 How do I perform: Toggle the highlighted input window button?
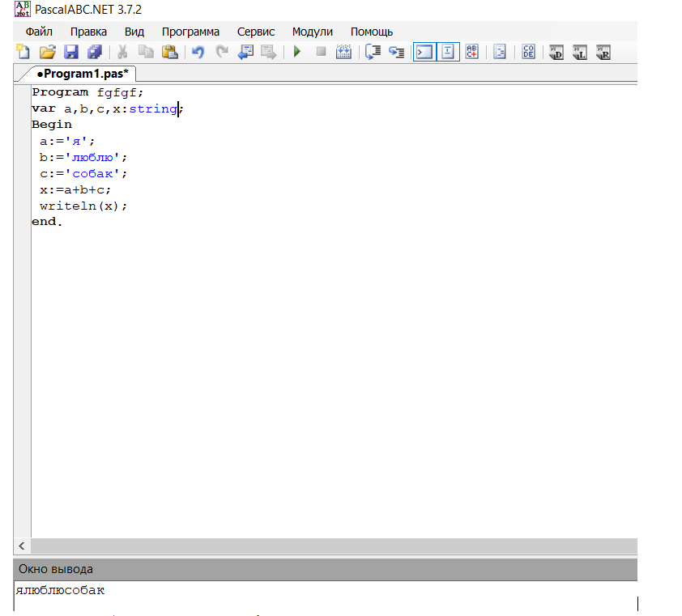click(448, 52)
